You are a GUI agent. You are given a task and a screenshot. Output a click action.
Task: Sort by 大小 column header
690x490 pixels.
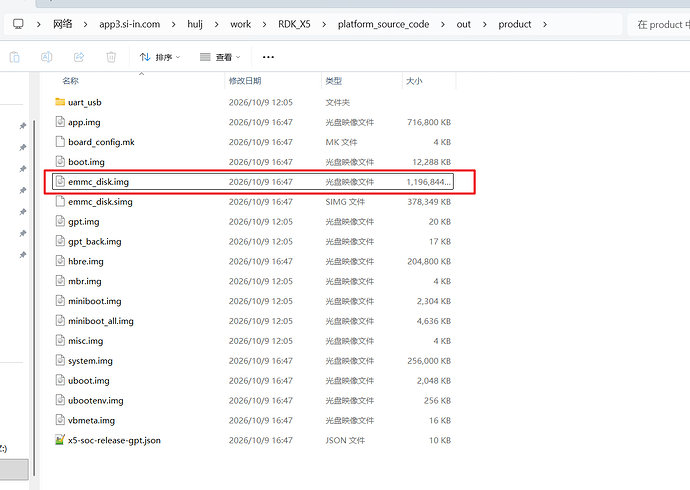tap(414, 81)
